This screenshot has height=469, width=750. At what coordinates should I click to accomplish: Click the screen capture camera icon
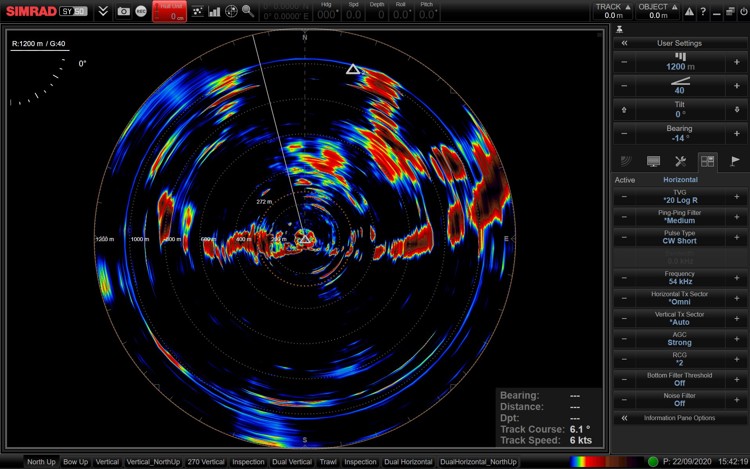123,12
